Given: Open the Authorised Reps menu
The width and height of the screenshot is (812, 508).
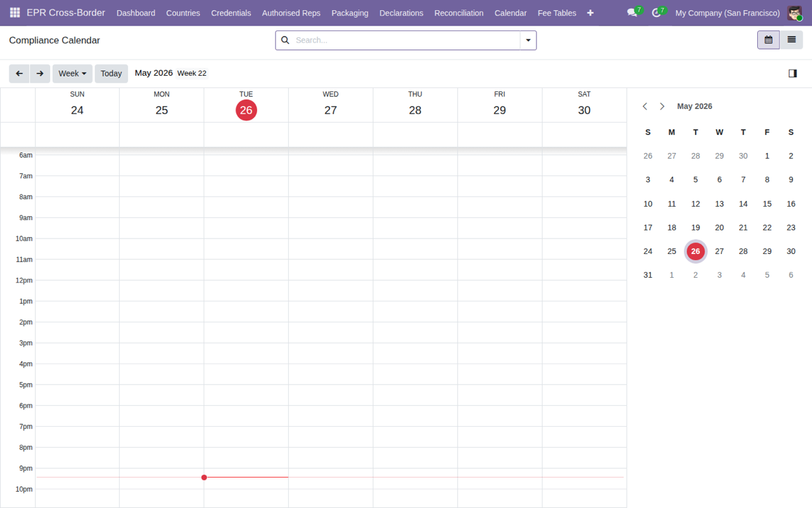Looking at the screenshot, I should coord(291,13).
